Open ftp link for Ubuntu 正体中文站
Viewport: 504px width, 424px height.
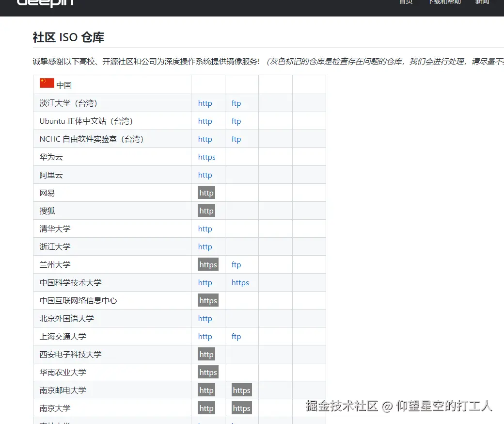click(x=236, y=121)
